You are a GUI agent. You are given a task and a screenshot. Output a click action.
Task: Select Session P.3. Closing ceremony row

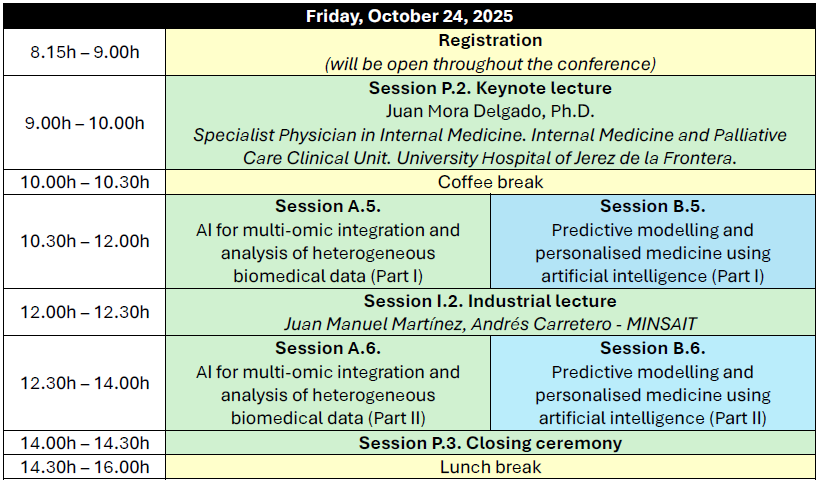point(490,443)
